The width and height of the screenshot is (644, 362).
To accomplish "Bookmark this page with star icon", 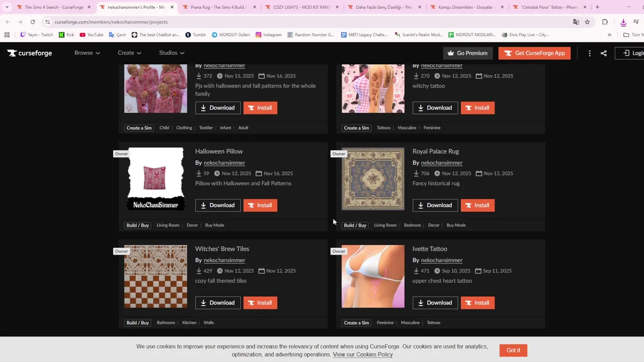I will (587, 22).
